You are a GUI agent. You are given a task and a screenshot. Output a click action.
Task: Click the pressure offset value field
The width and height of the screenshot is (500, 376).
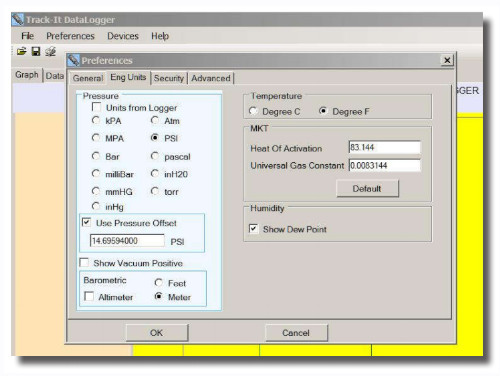(x=127, y=241)
